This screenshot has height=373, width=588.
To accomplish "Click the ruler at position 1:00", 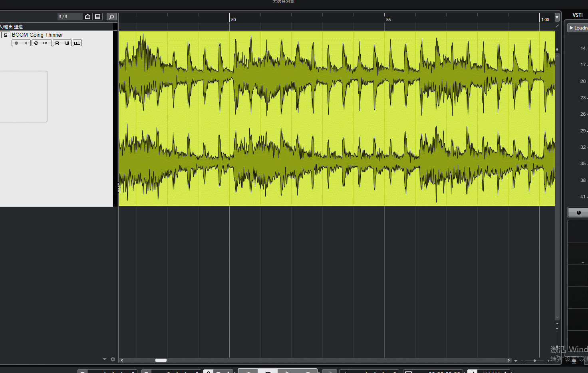I will tap(544, 19).
